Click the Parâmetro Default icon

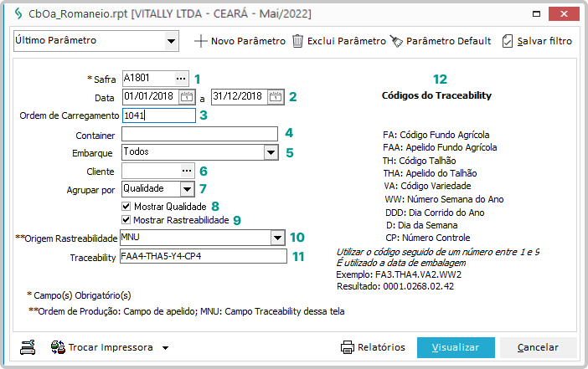(x=396, y=41)
